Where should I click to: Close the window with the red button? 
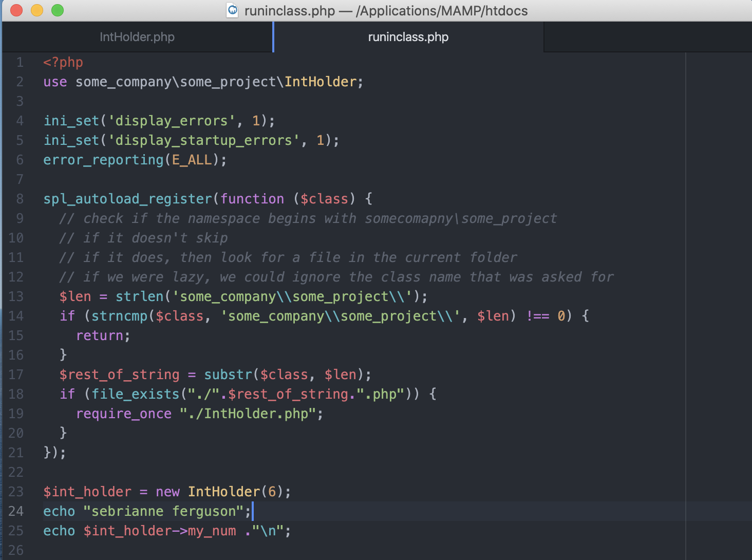[16, 10]
